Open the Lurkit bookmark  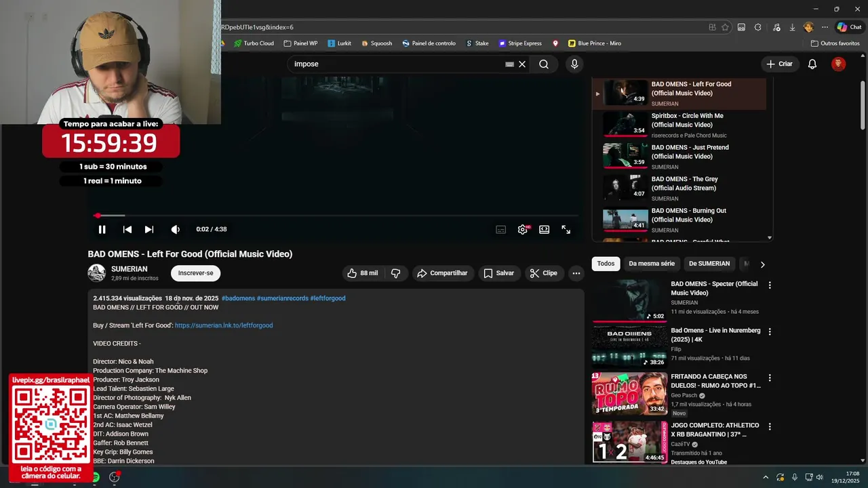click(340, 43)
